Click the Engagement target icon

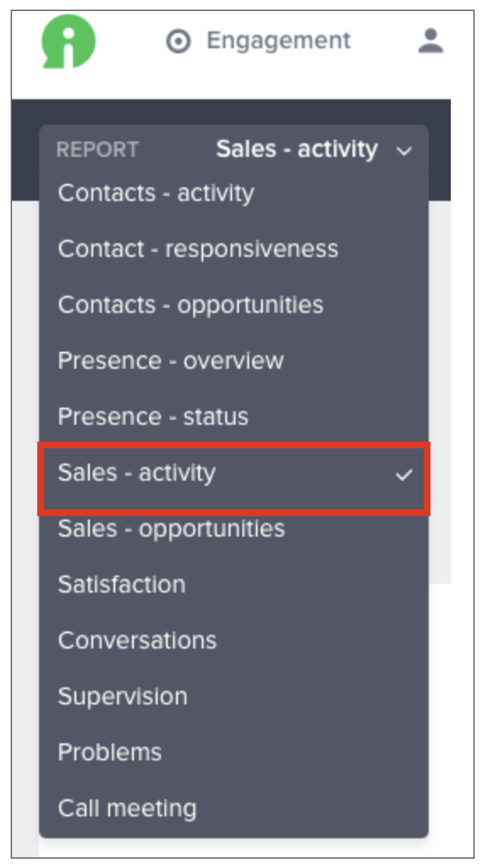pyautogui.click(x=178, y=42)
